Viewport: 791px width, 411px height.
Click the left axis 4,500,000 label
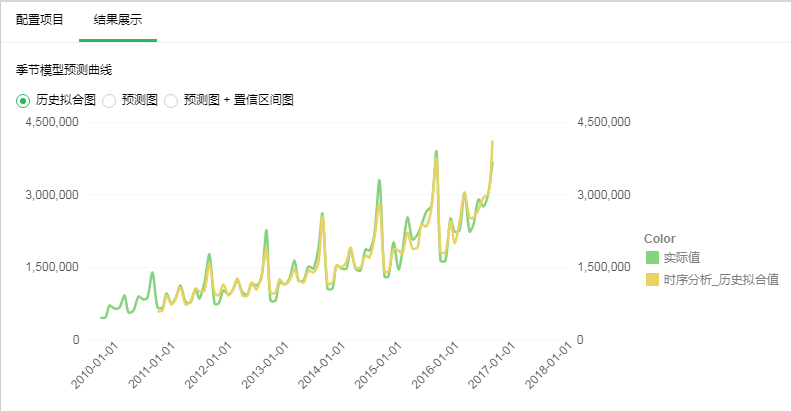(x=51, y=122)
